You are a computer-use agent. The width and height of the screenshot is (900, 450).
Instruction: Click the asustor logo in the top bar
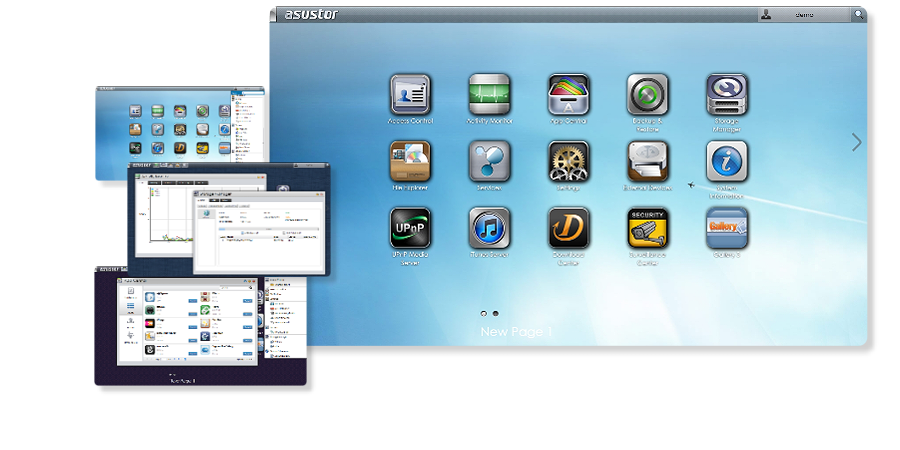(x=312, y=15)
